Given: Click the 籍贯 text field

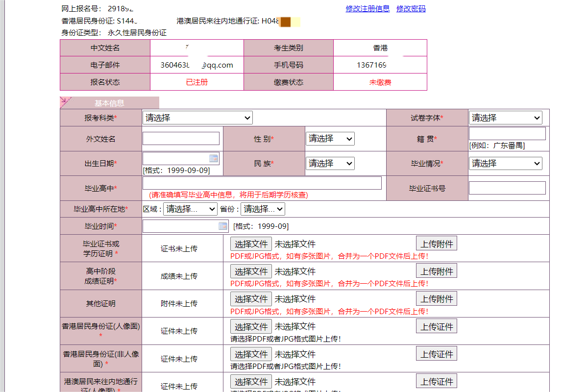Looking at the screenshot, I should [507, 133].
